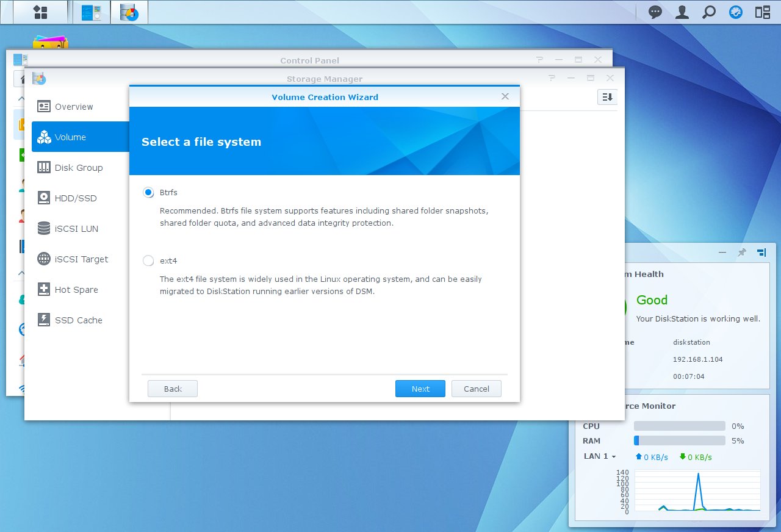
Task: Click the Overview sidebar icon
Action: click(x=44, y=107)
